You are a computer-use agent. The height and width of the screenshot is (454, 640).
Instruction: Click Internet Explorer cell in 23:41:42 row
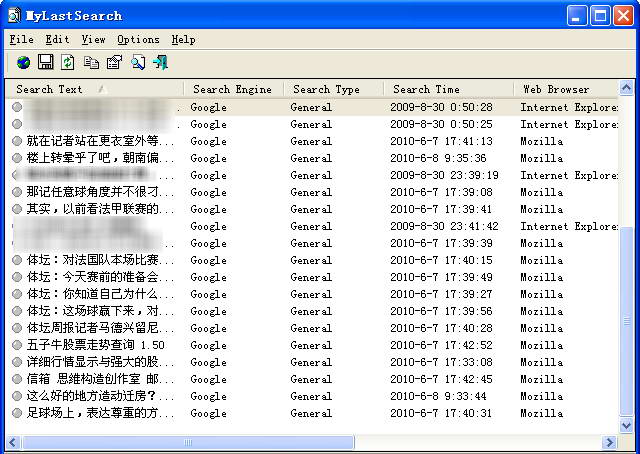click(569, 226)
